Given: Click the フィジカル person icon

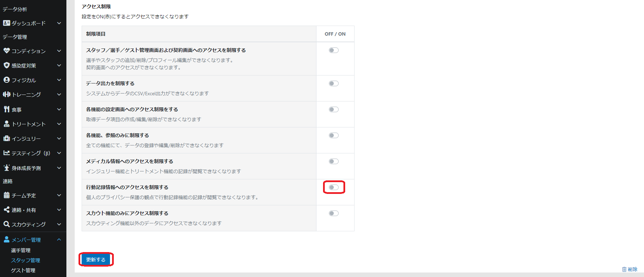Looking at the screenshot, I should point(7,80).
